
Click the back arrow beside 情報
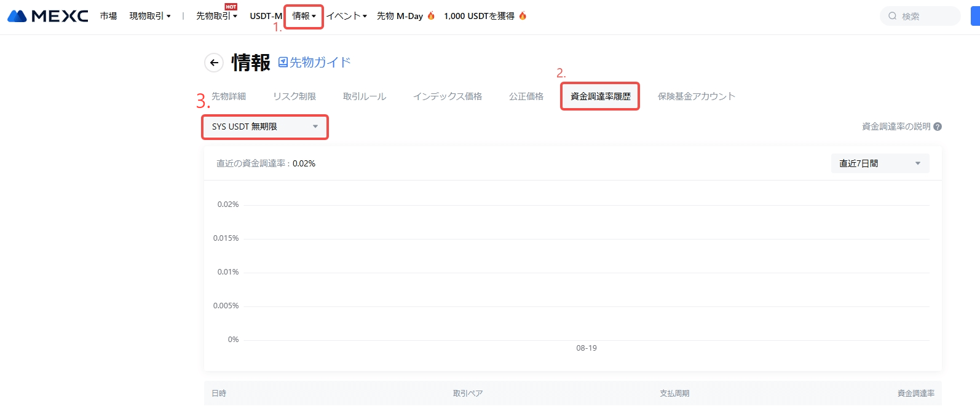pos(214,63)
